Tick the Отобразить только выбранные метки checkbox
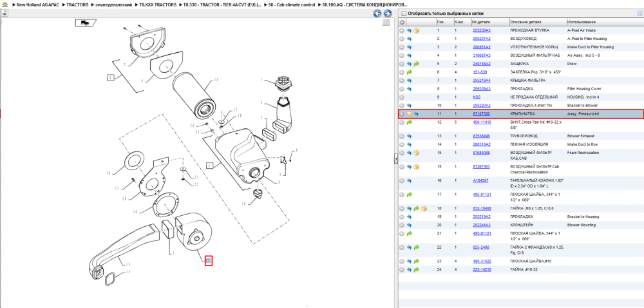Viewport: 644px width, 308px height. [404, 14]
